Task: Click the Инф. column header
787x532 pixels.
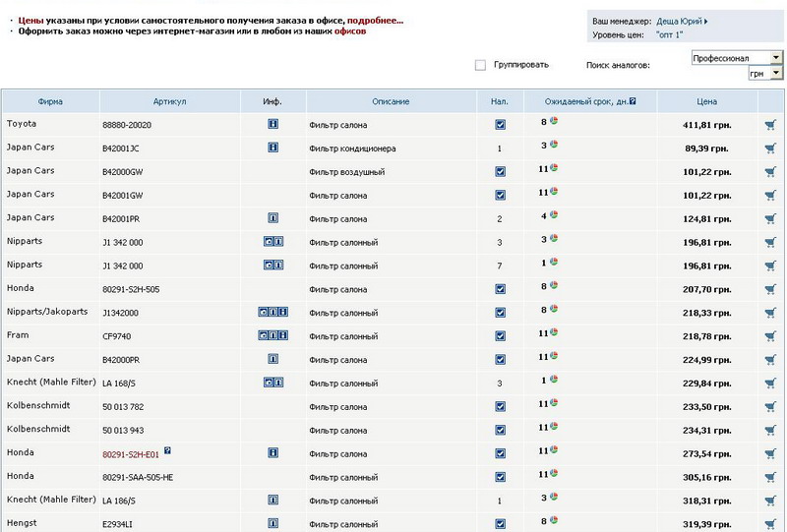Action: click(x=272, y=101)
